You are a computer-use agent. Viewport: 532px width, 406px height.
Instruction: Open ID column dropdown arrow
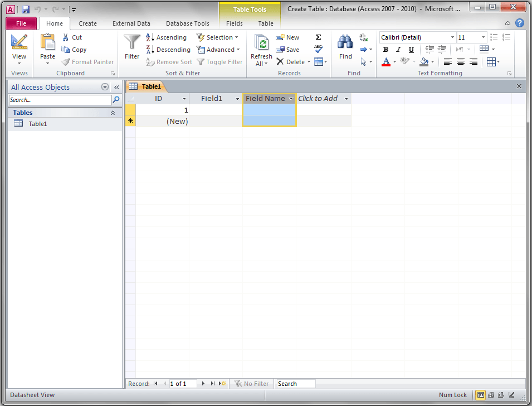click(x=184, y=99)
